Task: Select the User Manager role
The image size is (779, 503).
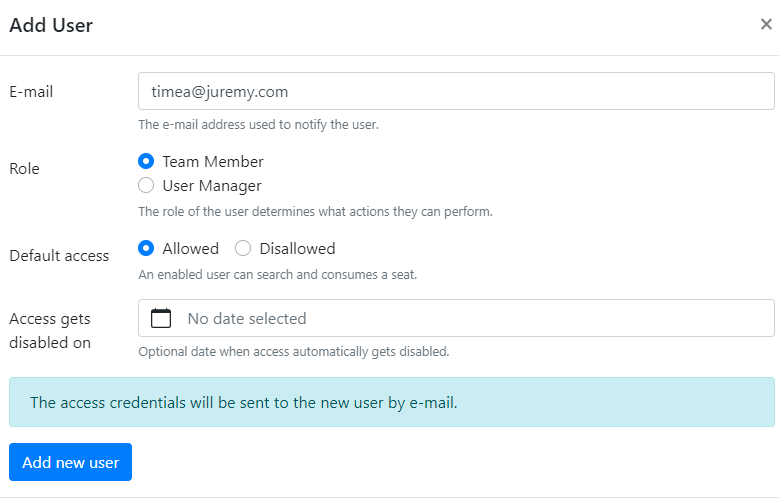Action: (146, 185)
